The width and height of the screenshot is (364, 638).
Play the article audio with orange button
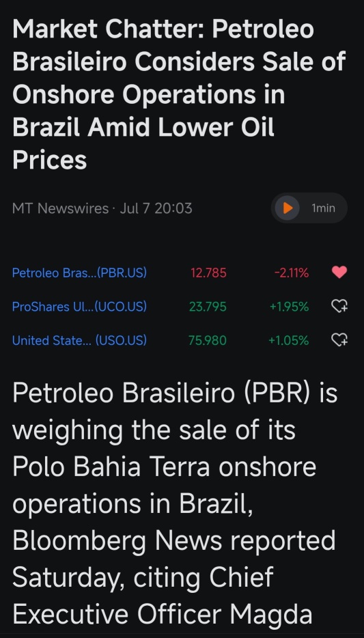(x=287, y=208)
